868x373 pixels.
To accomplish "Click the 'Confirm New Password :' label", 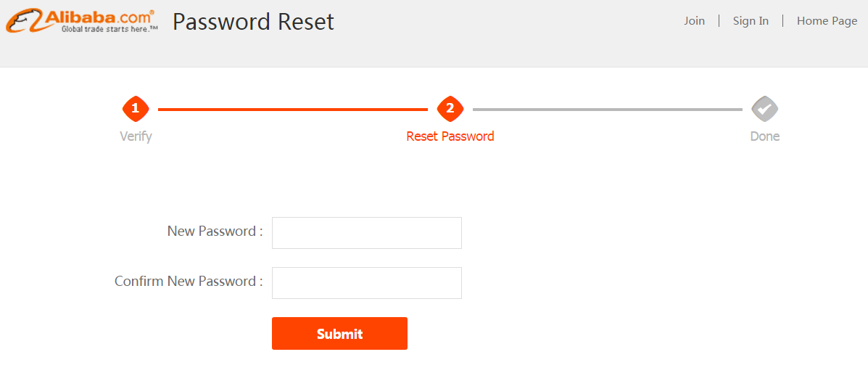I will (189, 281).
